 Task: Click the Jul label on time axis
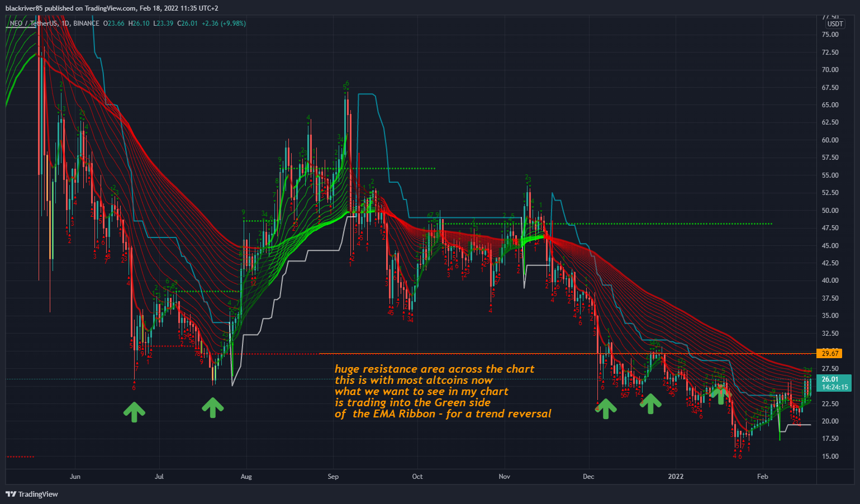159,477
